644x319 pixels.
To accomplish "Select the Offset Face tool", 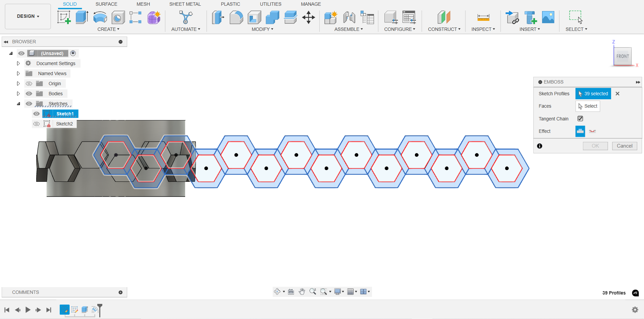I will point(290,17).
